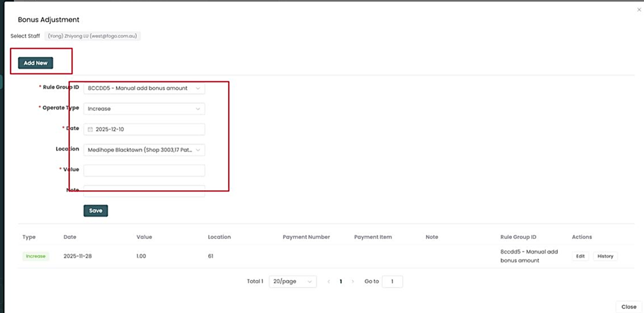Edit the 2025-11-28 bonus adjustment row
This screenshot has height=313, width=644.
[580, 256]
